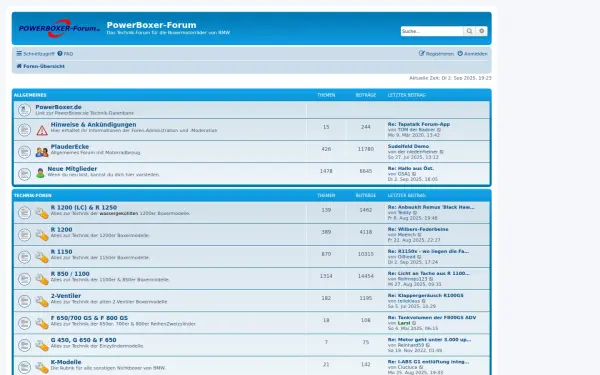
Task: Open last post 'Re: R1150x - wo liegen die Fa…'
Action: click(x=428, y=251)
